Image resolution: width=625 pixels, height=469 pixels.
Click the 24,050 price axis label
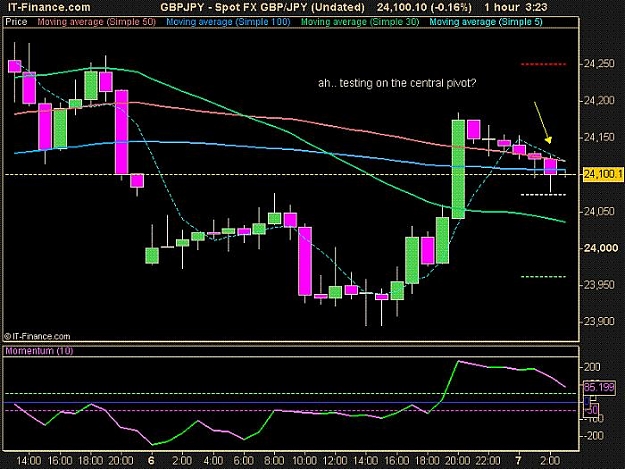click(599, 211)
